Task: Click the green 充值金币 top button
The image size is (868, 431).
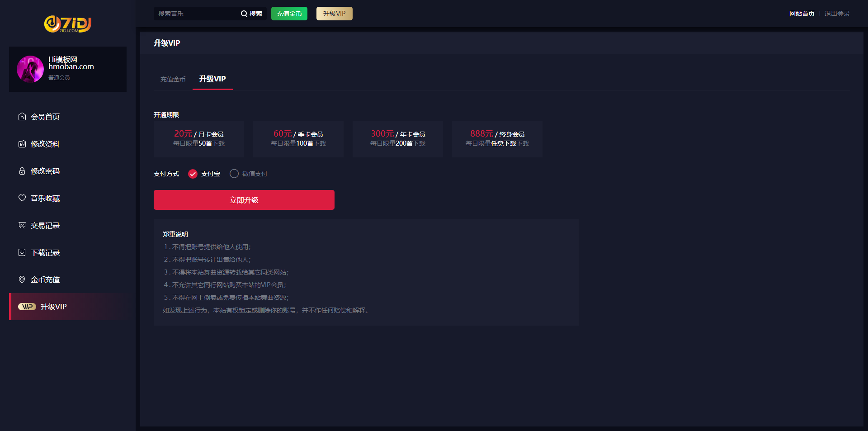Action: [x=289, y=14]
